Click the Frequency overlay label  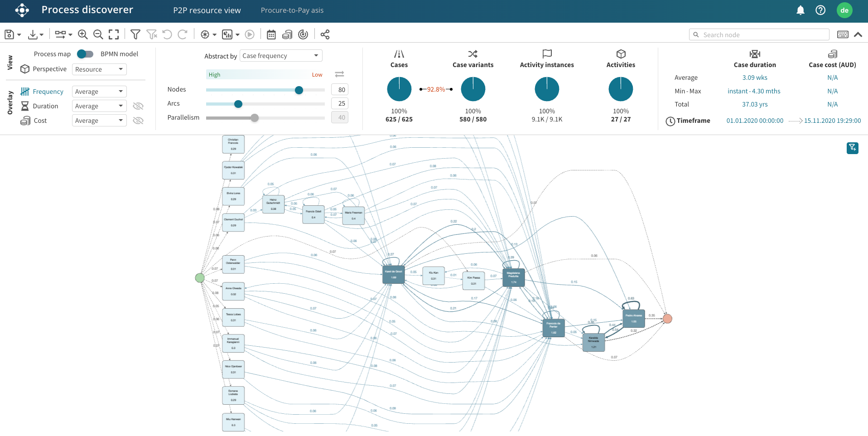pyautogui.click(x=48, y=92)
